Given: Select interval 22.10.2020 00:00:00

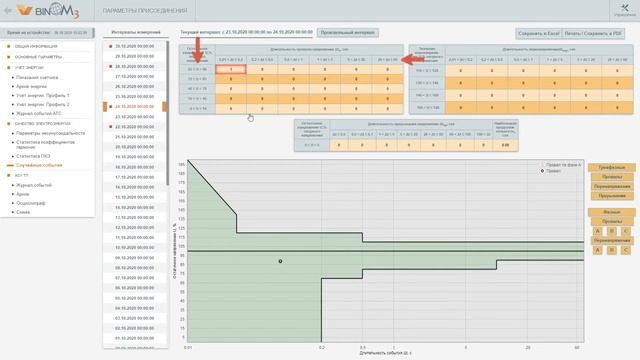Looking at the screenshot, I should (x=135, y=127).
